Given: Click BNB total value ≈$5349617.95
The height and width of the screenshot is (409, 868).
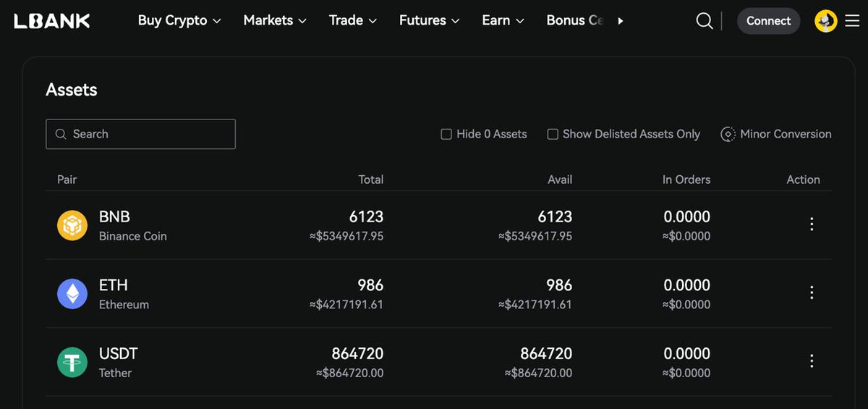Looking at the screenshot, I should pyautogui.click(x=346, y=236).
